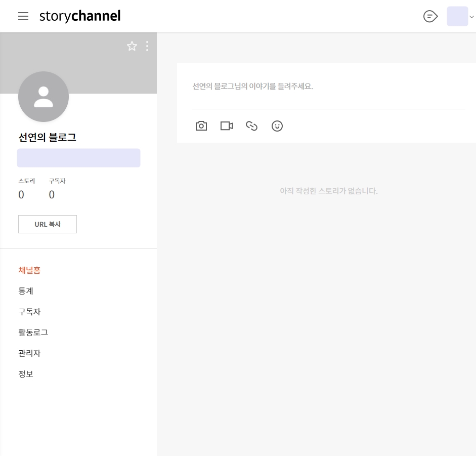Click the story channel logo
The image size is (476, 456).
(79, 16)
